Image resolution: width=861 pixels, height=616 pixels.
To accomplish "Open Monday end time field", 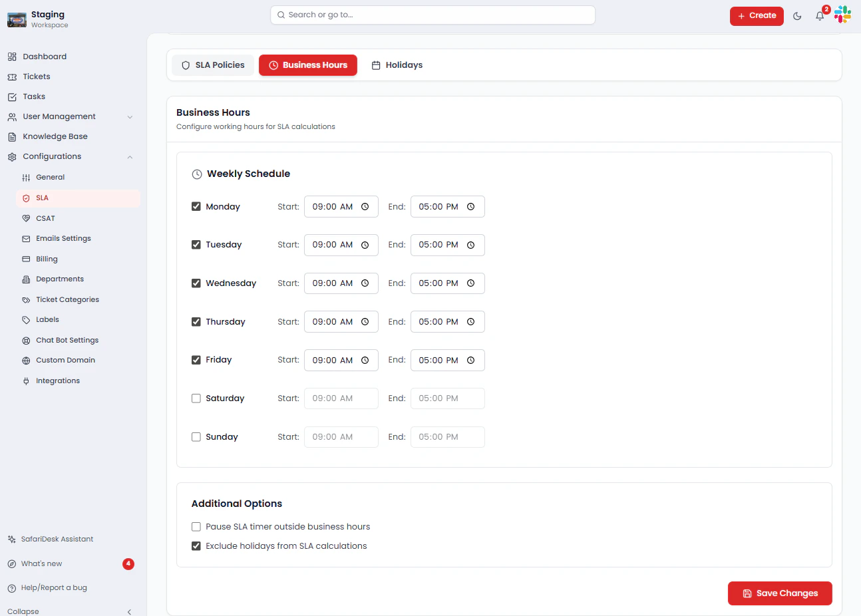I will (x=448, y=207).
